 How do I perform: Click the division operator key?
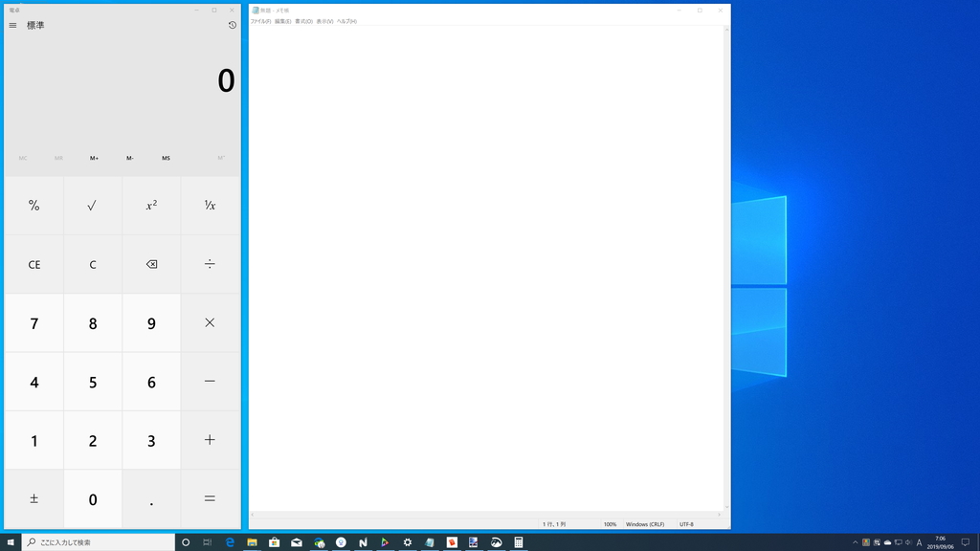click(x=210, y=264)
